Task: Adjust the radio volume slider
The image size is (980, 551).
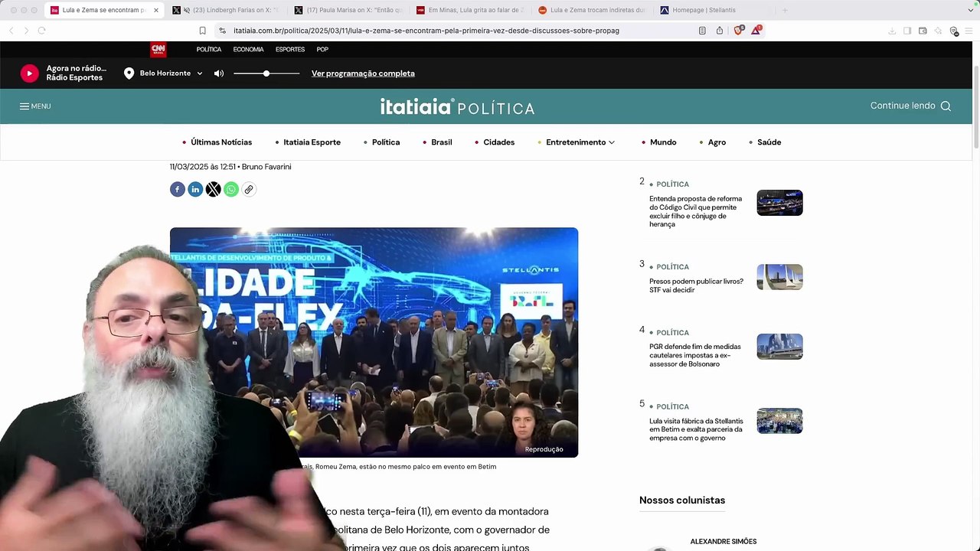Action: [x=266, y=73]
